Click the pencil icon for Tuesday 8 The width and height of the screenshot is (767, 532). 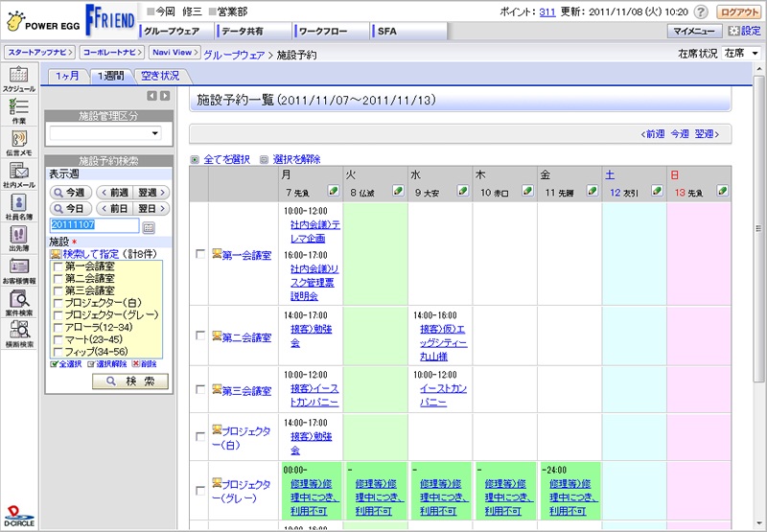[398, 191]
